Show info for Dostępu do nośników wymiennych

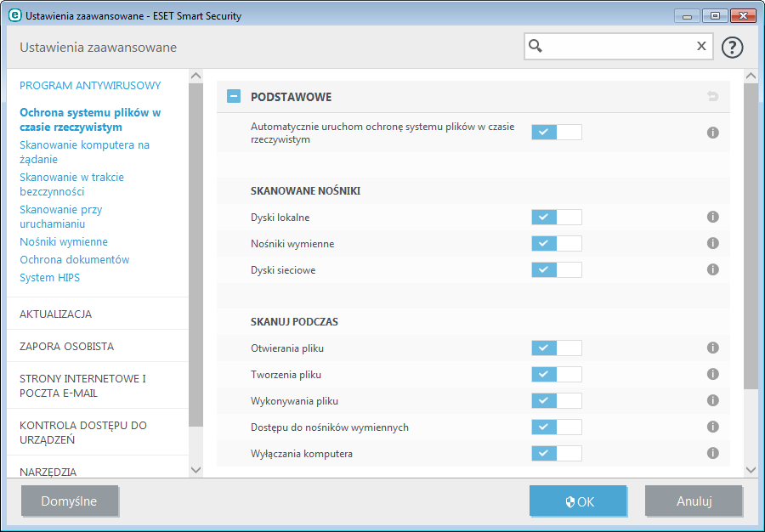(x=713, y=427)
